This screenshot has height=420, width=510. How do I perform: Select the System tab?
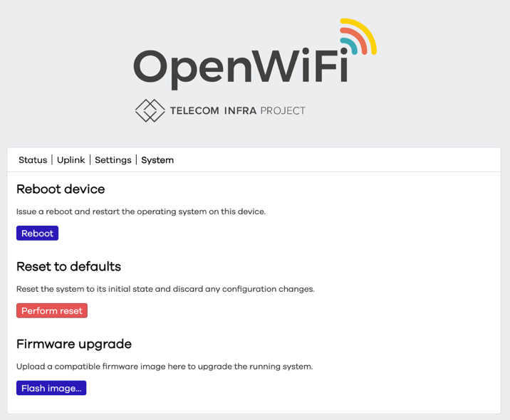tap(157, 160)
